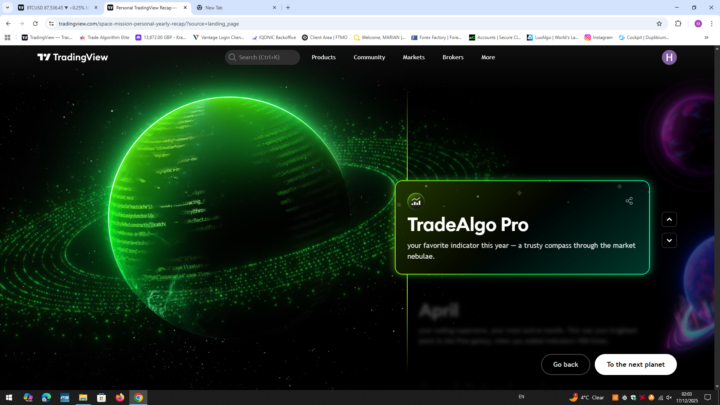720x405 pixels.
Task: Close the BTCUSD tab
Action: pos(96,8)
